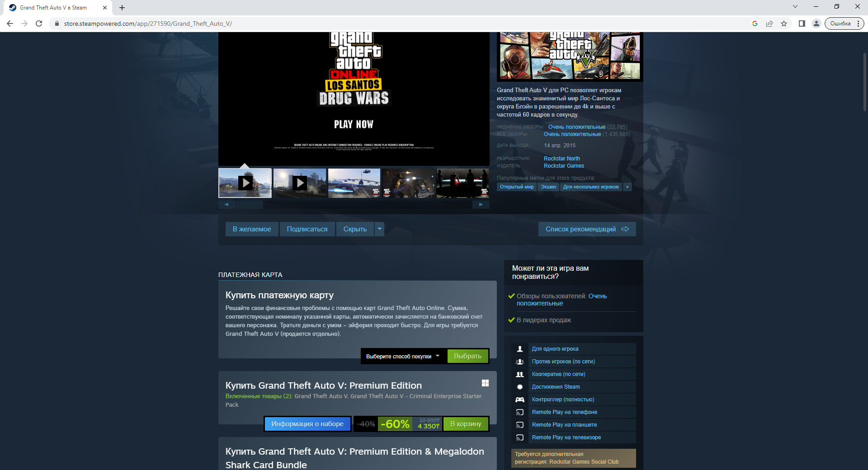View site info via lock icon
The image size is (868, 470).
point(57,23)
